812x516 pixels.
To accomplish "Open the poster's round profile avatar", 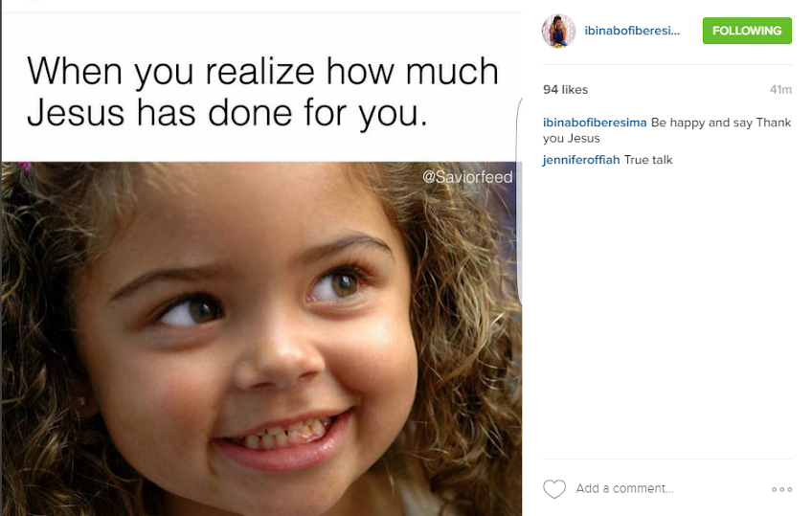I will [x=558, y=31].
